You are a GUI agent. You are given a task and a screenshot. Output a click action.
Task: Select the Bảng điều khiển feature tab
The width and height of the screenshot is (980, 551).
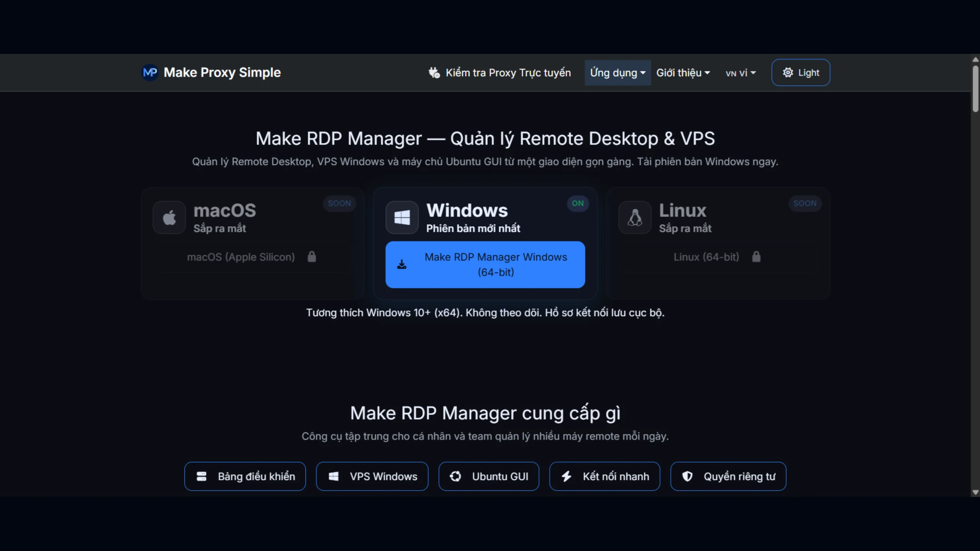point(245,476)
